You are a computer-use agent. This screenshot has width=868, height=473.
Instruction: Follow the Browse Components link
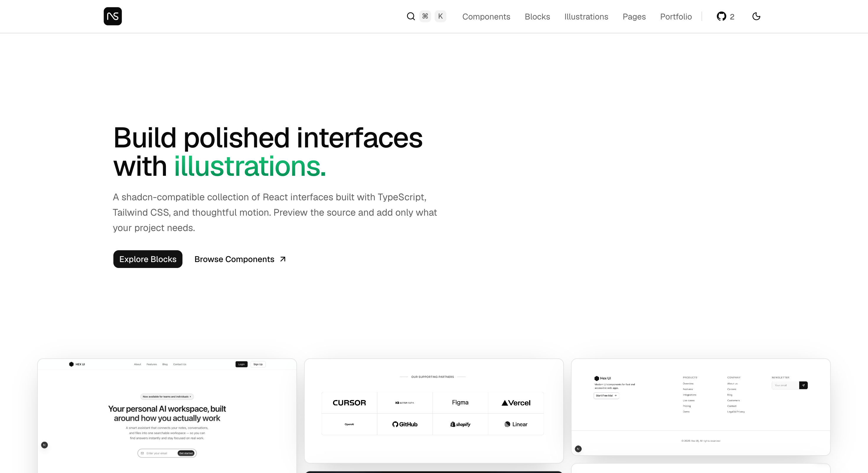coord(240,259)
